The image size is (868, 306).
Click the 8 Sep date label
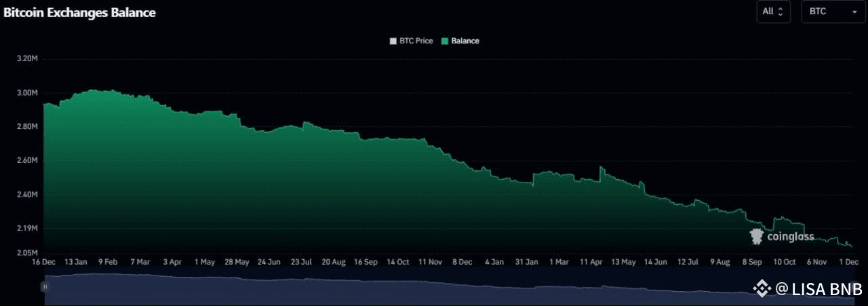(752, 262)
